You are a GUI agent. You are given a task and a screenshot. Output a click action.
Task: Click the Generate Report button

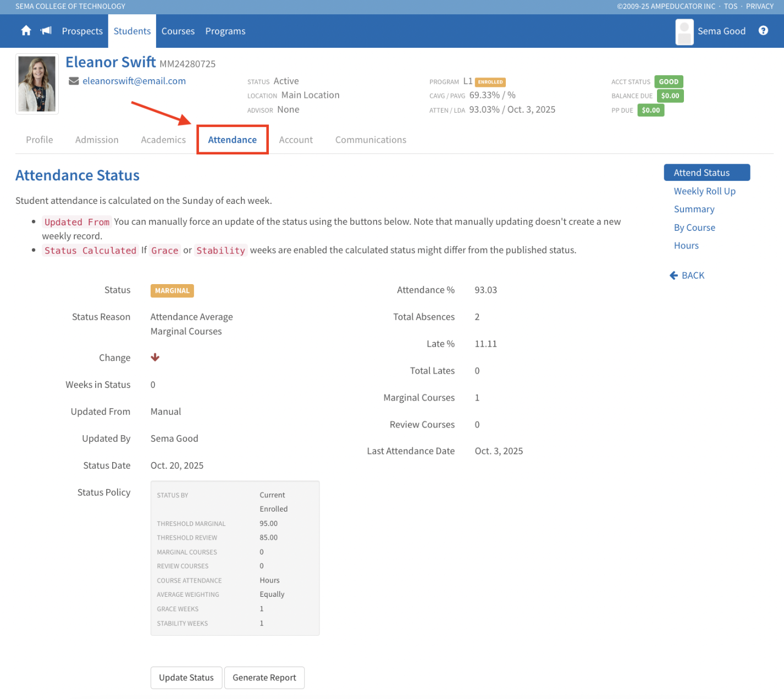click(264, 678)
